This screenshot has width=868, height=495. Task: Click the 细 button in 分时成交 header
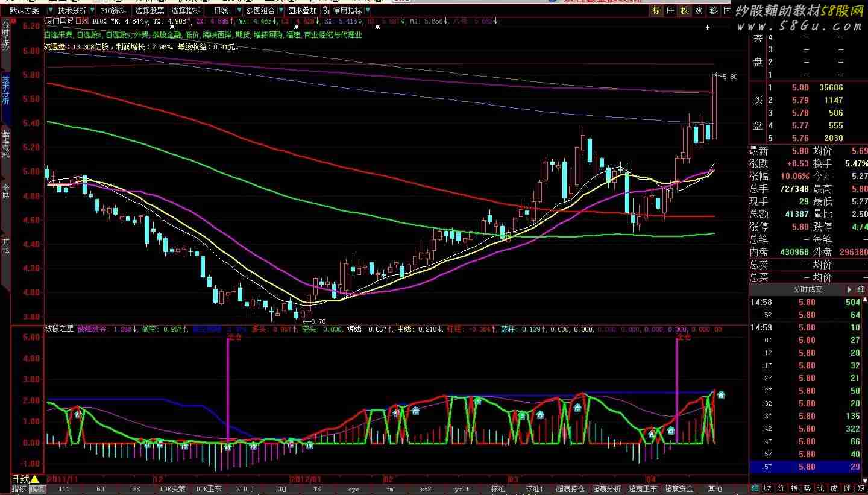click(861, 290)
